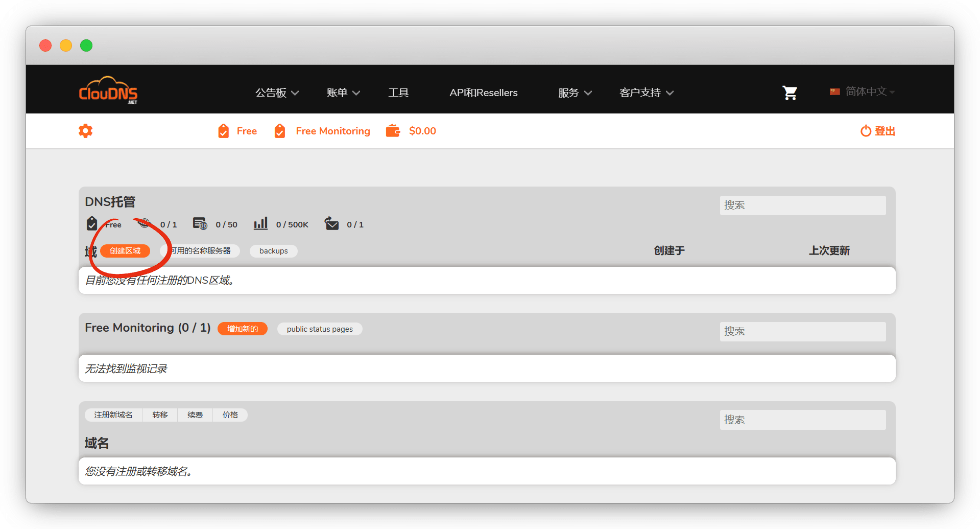Click the wallet balance icon
Screen dimensions: 980x529
(393, 131)
